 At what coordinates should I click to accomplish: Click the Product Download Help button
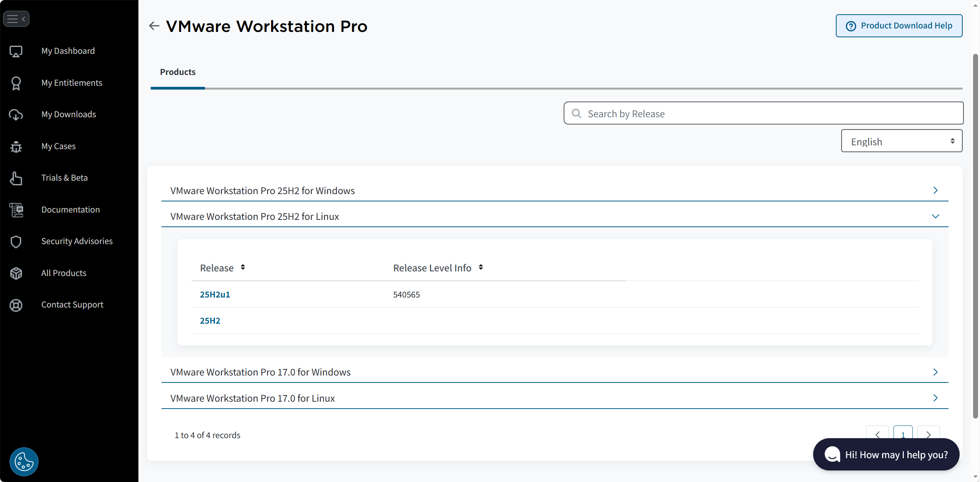[x=899, y=26]
